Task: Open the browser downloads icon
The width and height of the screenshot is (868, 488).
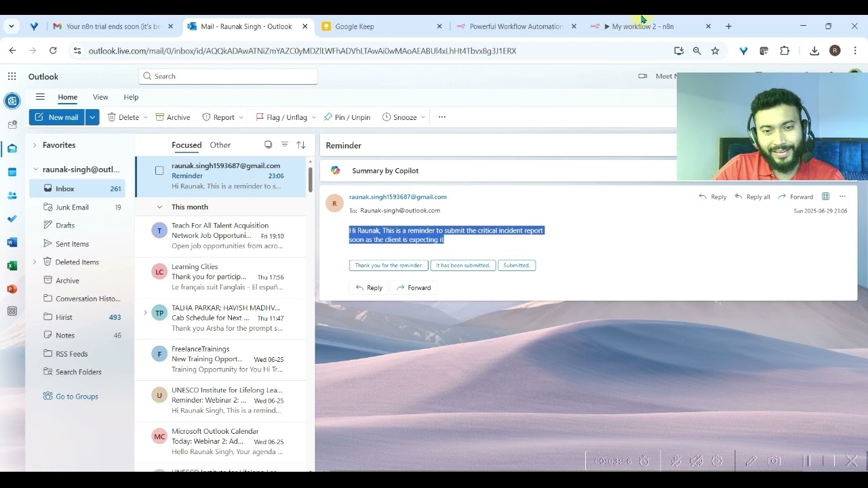Action: (814, 51)
